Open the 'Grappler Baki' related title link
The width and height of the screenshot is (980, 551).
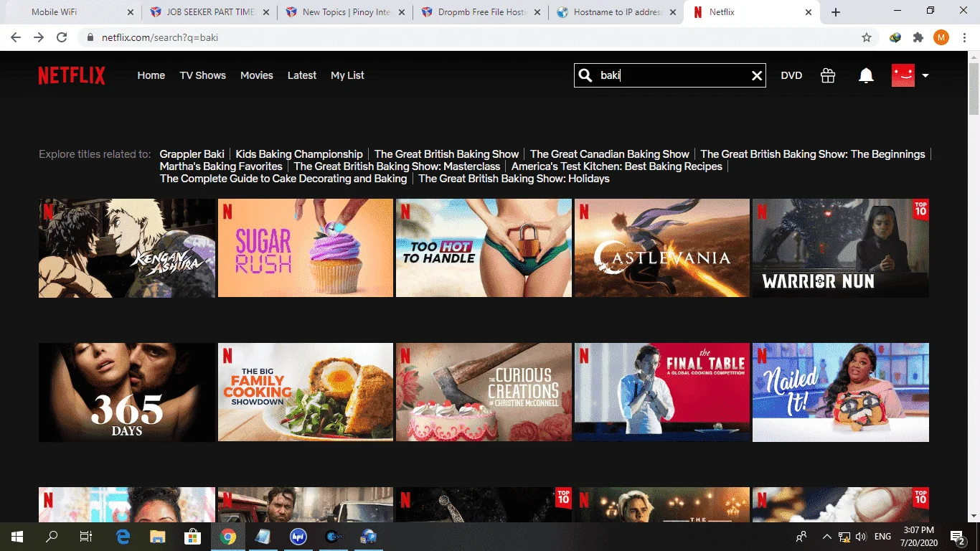(x=192, y=154)
